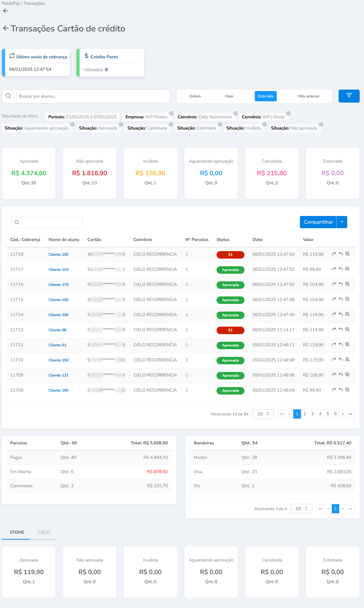Click the back arrow beside Transações Cartão de crédito
Screen dimensions: 364x608
click(6, 29)
